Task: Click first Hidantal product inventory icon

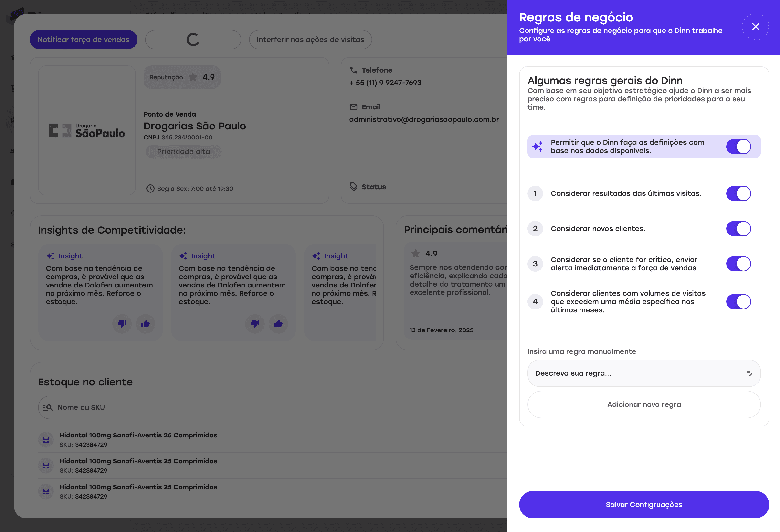Action: point(46,440)
